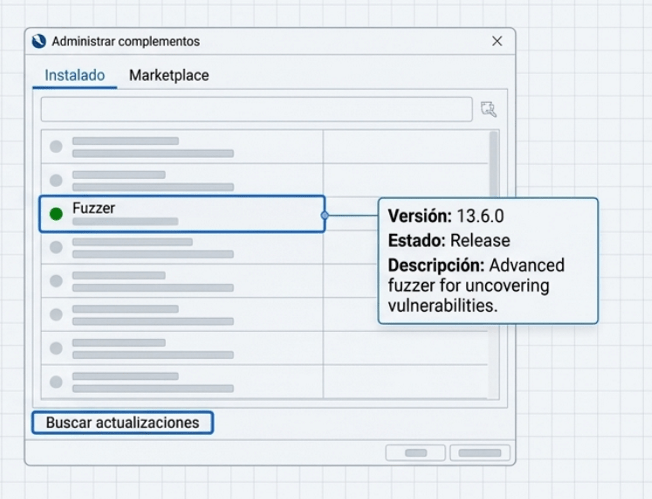Focus the add-on filter text field
This screenshot has width=652, height=499.
[x=256, y=109]
